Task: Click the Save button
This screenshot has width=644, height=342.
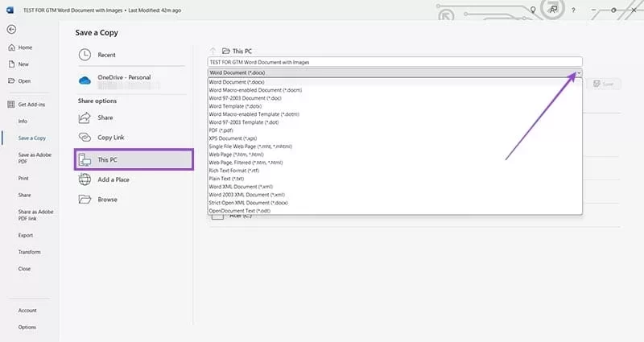Action: 606,84
